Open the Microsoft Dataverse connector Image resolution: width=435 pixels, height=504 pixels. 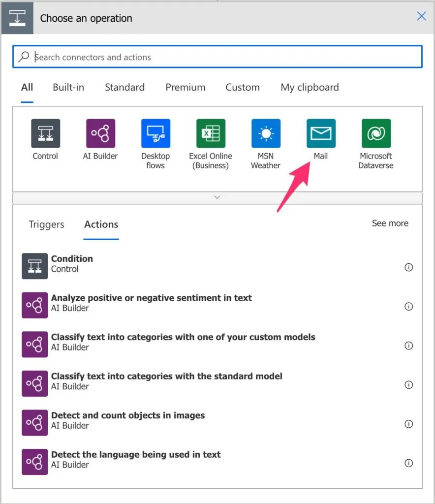[376, 133]
